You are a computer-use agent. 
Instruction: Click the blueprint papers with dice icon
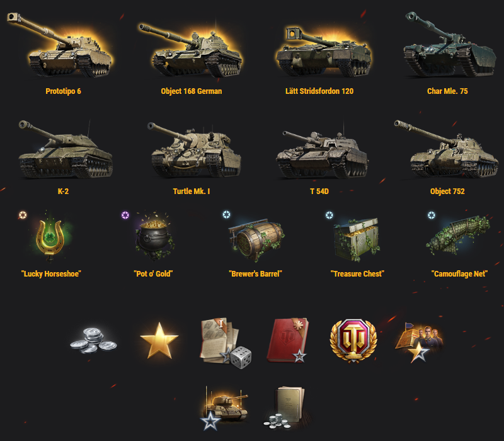(226, 343)
